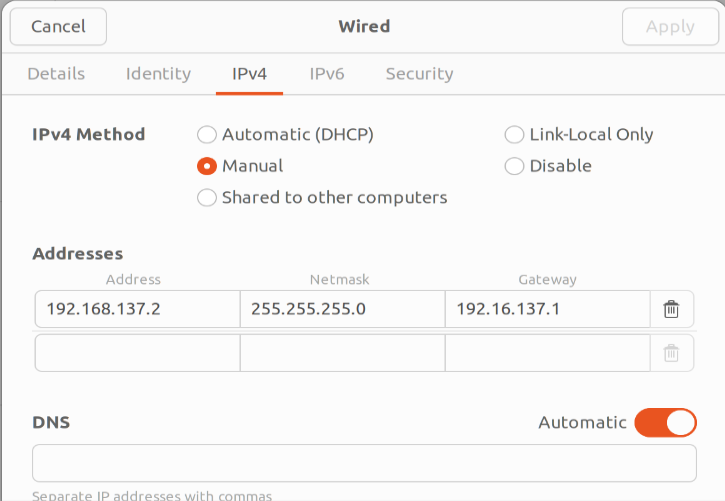Open the Details tab

(x=56, y=74)
